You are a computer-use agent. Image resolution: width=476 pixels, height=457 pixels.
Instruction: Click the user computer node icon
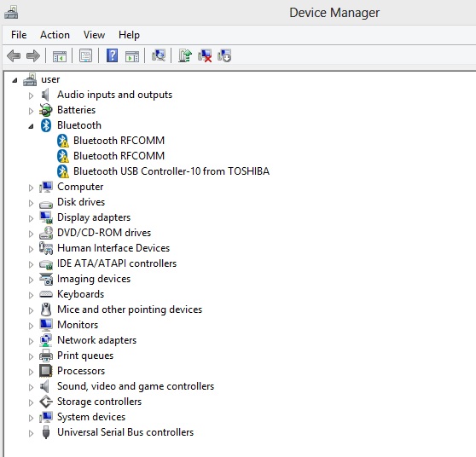point(30,79)
